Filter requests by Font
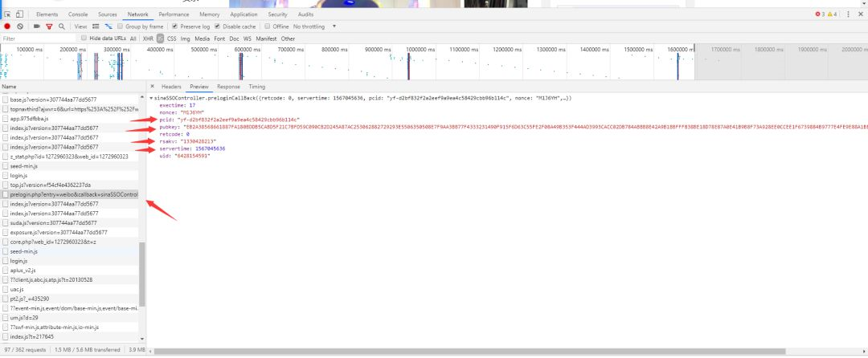 (219, 39)
